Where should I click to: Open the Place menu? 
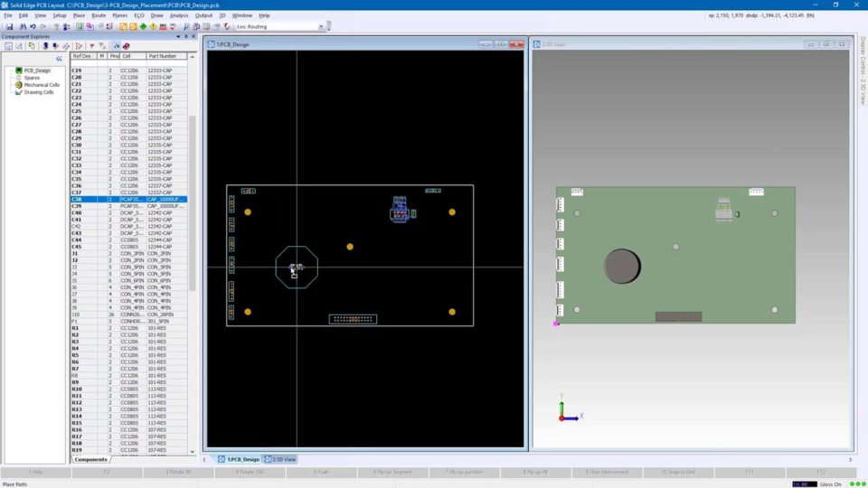tap(79, 15)
